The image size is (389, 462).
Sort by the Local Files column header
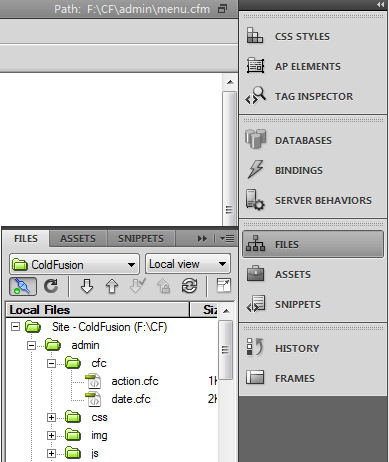(98, 310)
